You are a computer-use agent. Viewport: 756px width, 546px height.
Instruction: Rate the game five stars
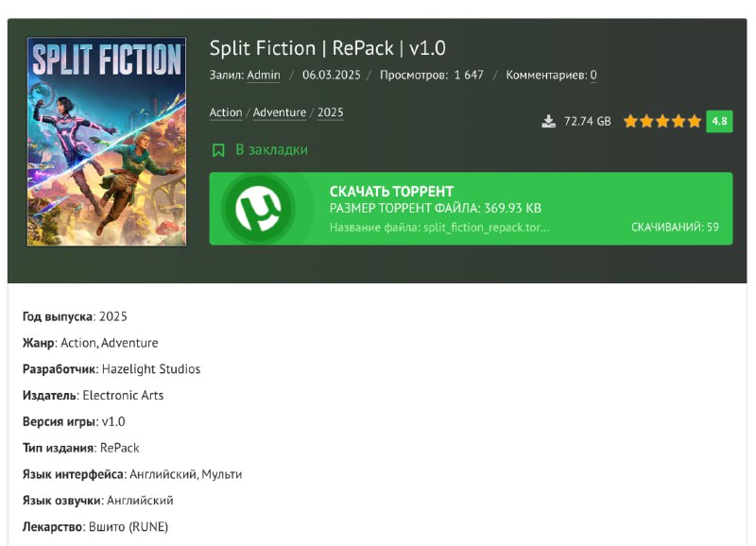coord(695,122)
